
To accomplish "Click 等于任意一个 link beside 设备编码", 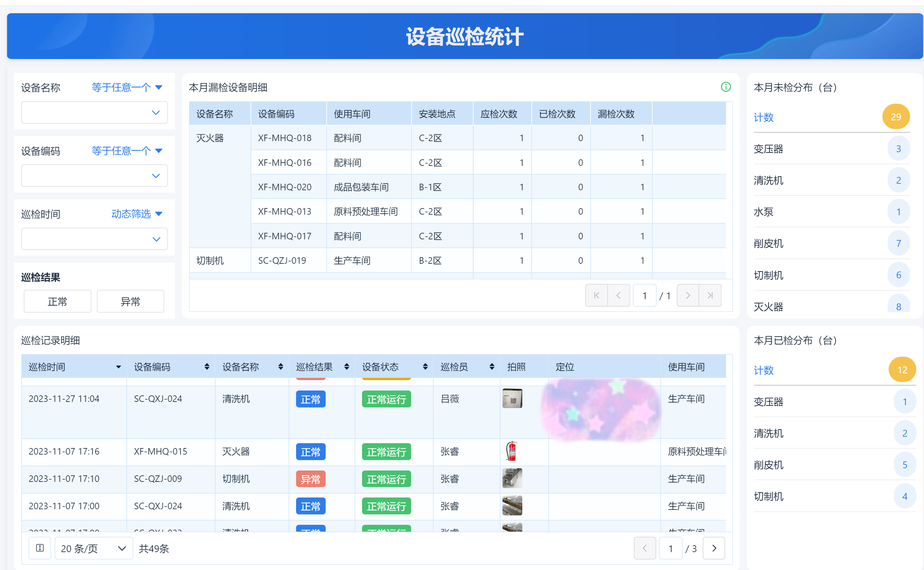I will [122, 151].
